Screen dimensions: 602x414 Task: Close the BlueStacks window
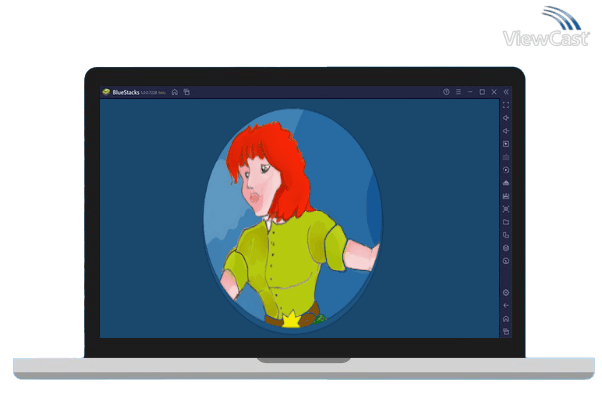pos(493,92)
